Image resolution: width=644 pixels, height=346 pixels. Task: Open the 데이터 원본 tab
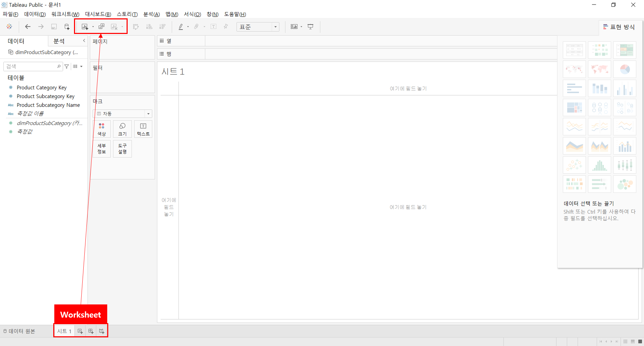pyautogui.click(x=19, y=331)
